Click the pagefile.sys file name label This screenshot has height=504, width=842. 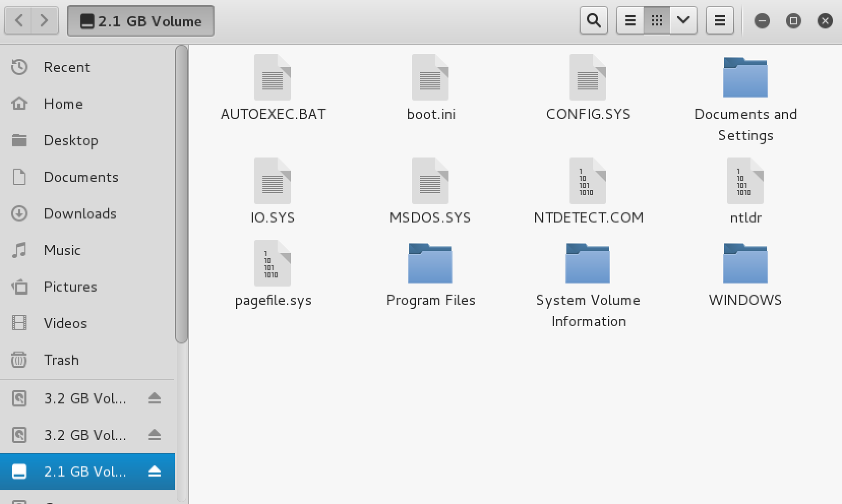[x=273, y=301]
